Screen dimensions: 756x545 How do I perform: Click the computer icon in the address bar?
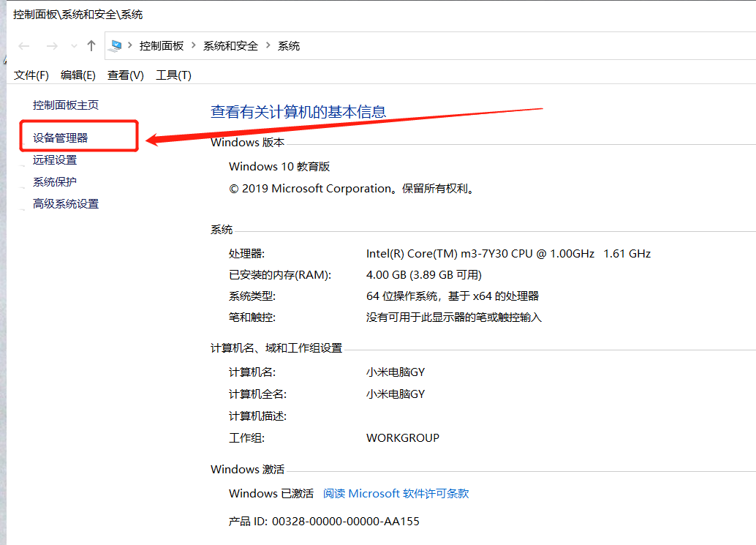pos(115,45)
